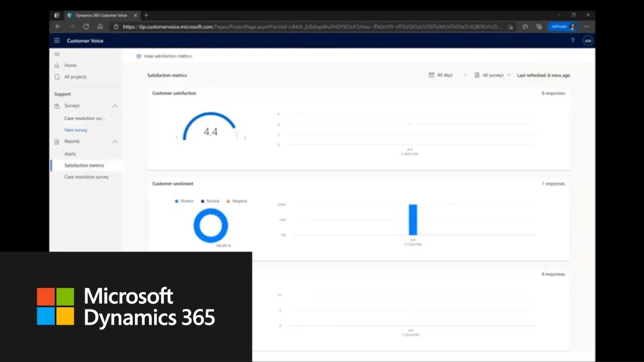Go to Home in sidebar
This screenshot has width=644, height=362.
tap(70, 65)
